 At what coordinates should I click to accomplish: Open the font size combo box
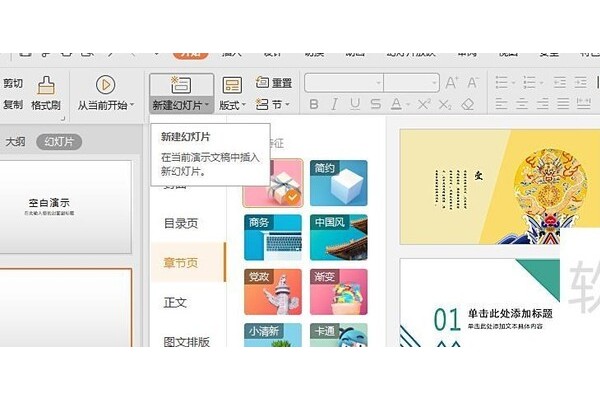[x=411, y=82]
